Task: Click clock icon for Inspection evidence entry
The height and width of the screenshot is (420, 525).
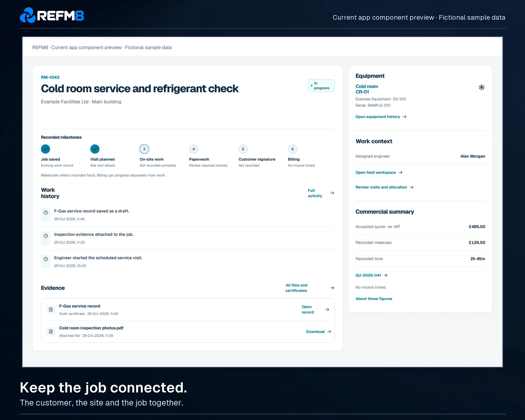Action: point(46,236)
